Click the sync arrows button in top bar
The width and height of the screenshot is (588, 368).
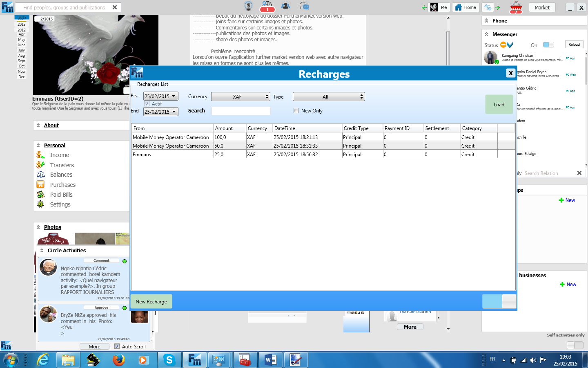488,7
